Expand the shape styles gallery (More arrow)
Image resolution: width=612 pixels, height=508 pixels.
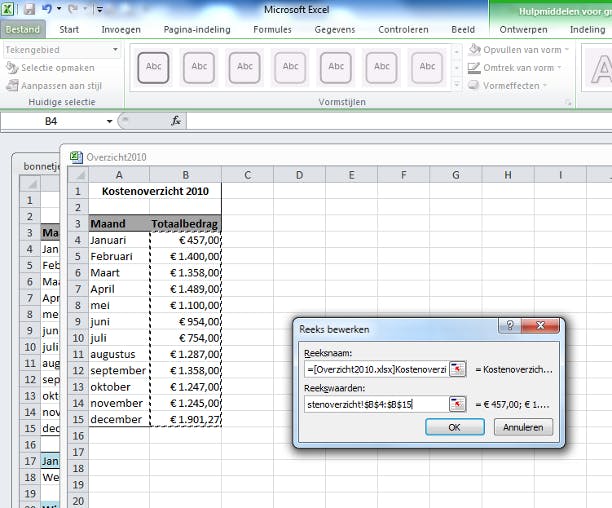(456, 85)
